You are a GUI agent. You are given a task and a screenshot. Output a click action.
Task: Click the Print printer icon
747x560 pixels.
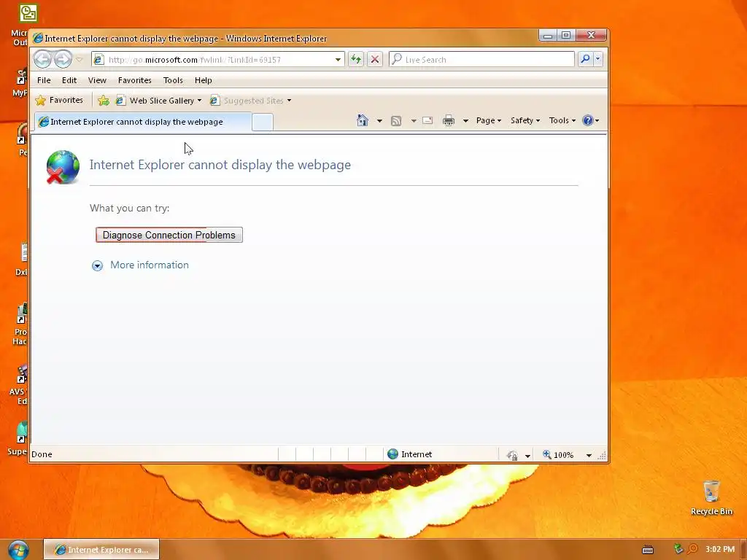pyautogui.click(x=449, y=120)
